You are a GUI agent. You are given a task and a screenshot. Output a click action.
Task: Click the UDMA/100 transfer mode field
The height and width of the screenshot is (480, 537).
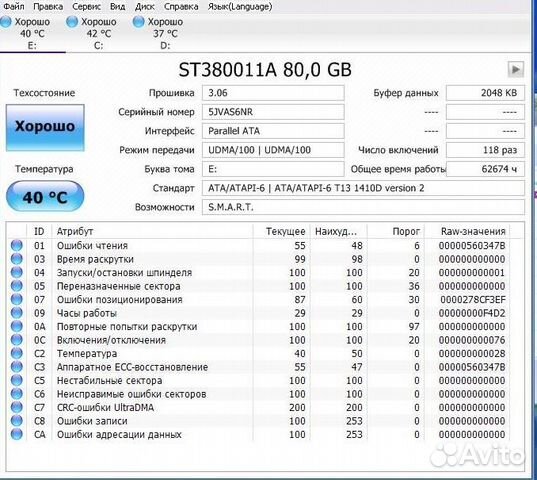coord(273,150)
